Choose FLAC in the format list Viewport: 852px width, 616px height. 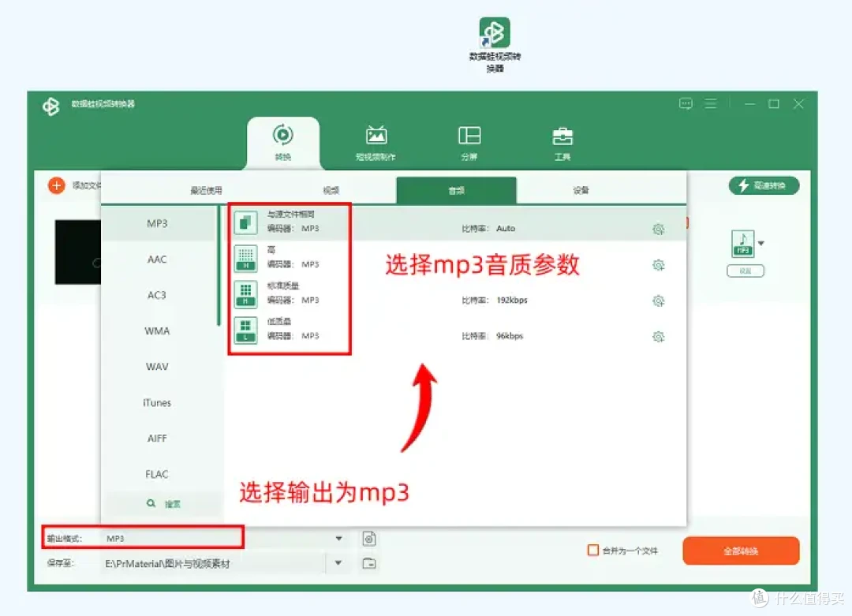[x=157, y=474]
